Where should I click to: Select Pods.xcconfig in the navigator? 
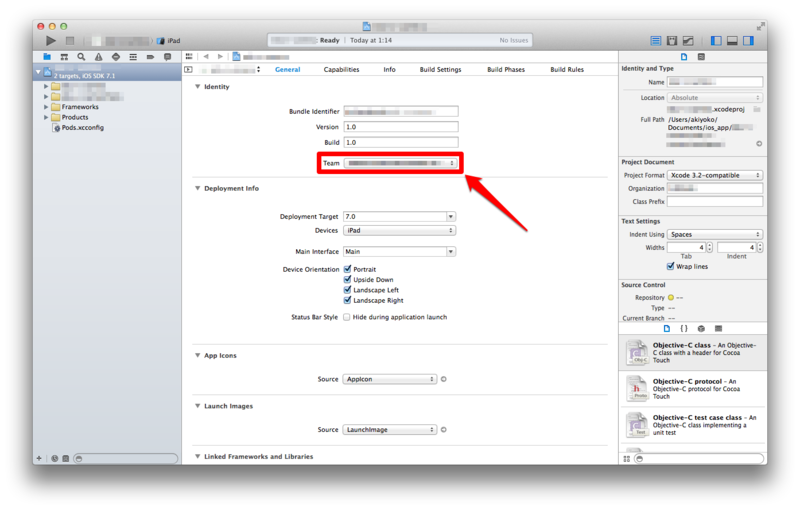click(x=82, y=128)
